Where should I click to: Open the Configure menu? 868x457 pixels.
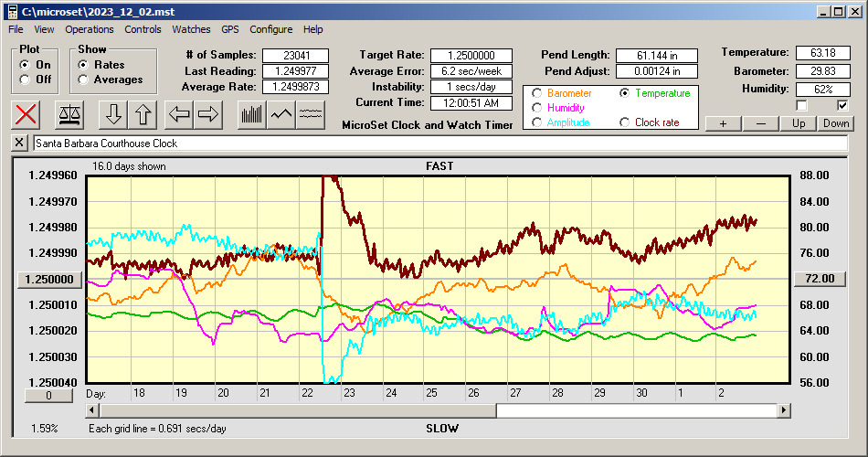click(x=271, y=29)
